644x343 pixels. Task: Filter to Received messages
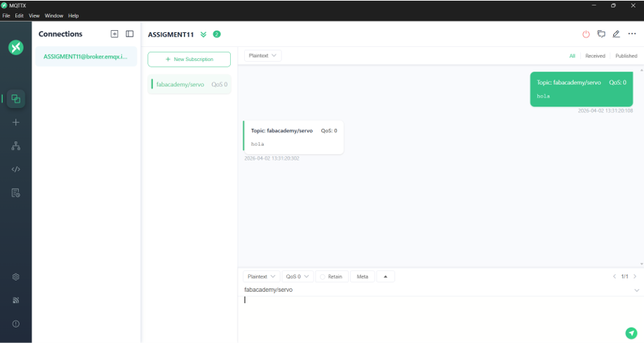(595, 56)
